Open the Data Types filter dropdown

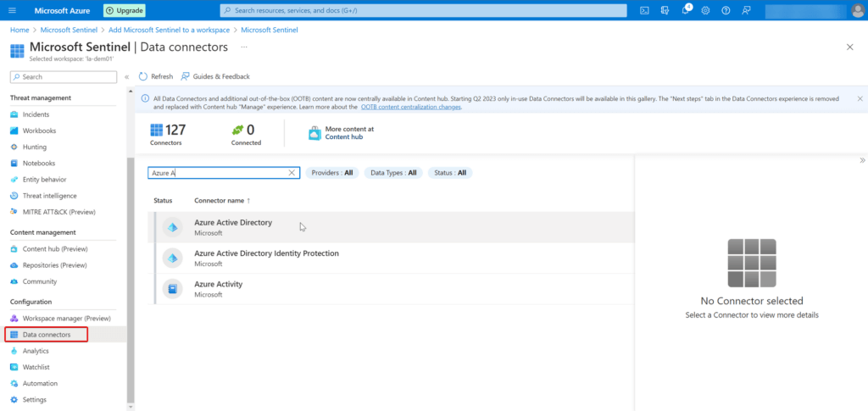click(393, 173)
